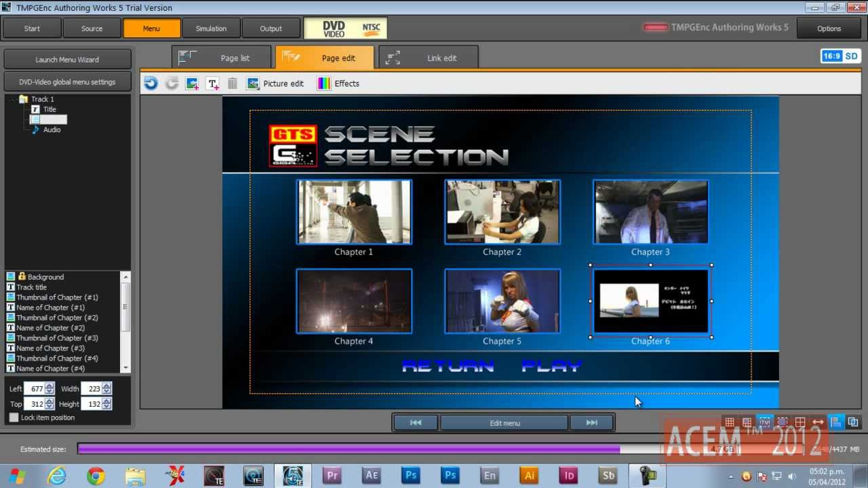Go to the Source stage
Screen dimensions: 868x488
[92, 28]
